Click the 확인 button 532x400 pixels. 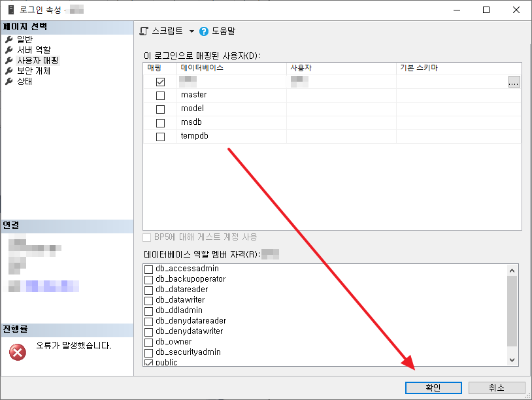tap(433, 388)
